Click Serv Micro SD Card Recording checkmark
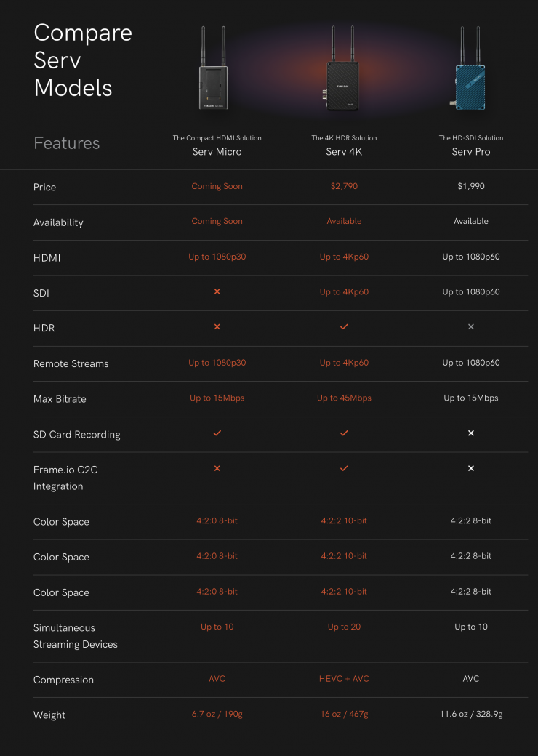This screenshot has width=538, height=756. [x=217, y=433]
